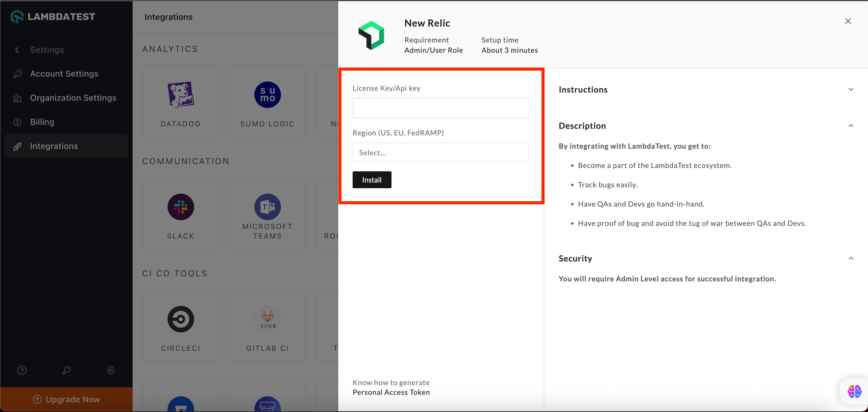Image resolution: width=868 pixels, height=412 pixels.
Task: Select the Slack integration icon
Action: (x=181, y=207)
